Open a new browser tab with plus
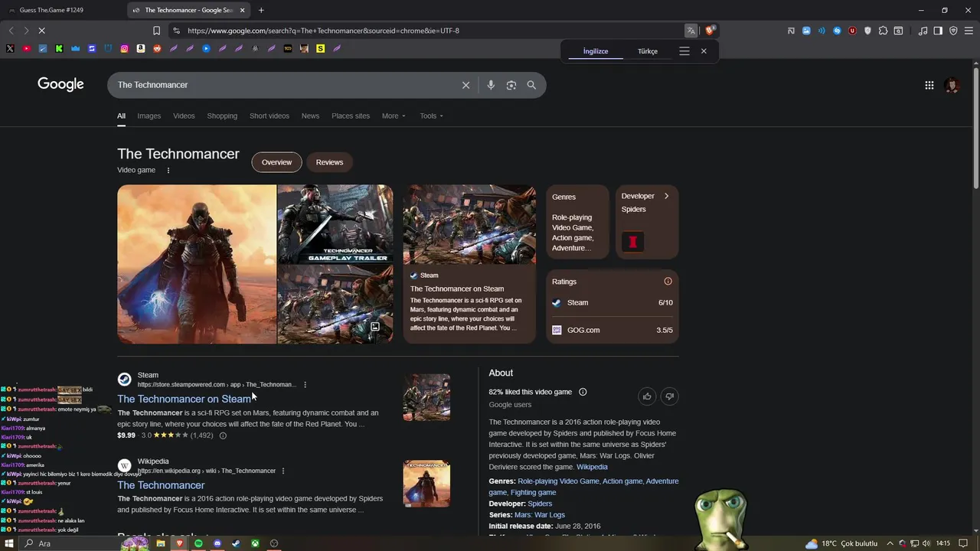This screenshot has height=551, width=980. [x=261, y=10]
